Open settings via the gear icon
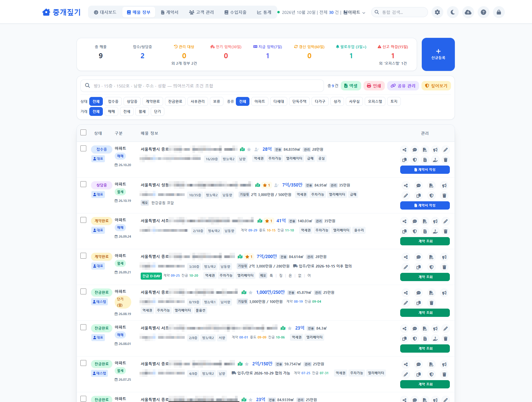Screen dimensions: 532x402 [437, 12]
